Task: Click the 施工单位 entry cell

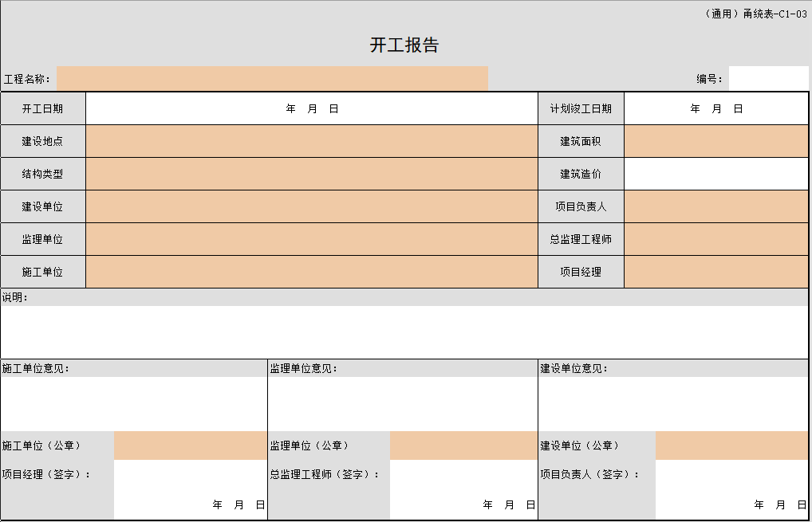Action: (311, 272)
